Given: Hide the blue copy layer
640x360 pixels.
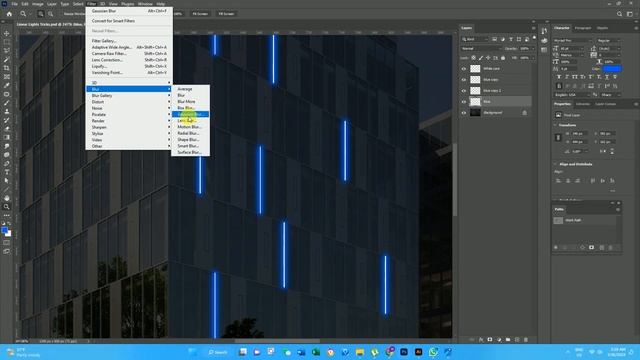Looking at the screenshot, I should 464,80.
